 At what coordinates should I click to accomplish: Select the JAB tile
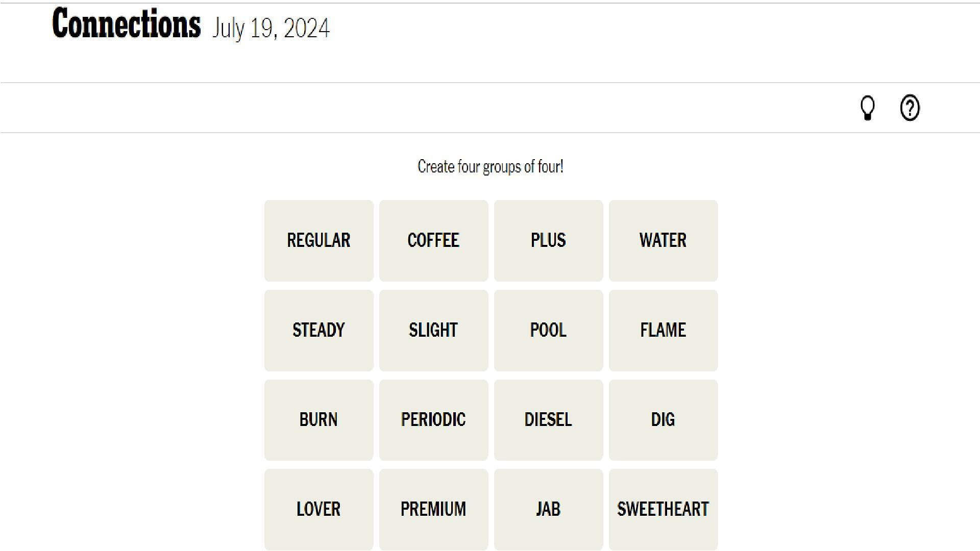pos(549,509)
